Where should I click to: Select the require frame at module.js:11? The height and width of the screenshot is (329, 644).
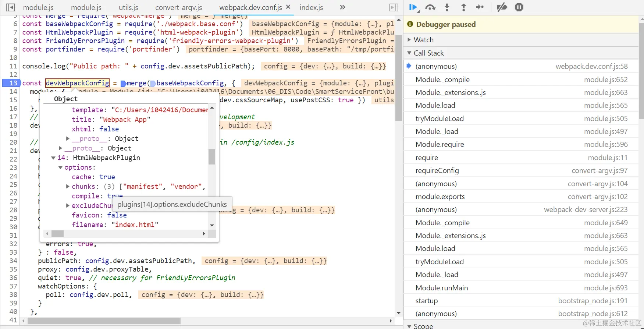click(x=522, y=158)
